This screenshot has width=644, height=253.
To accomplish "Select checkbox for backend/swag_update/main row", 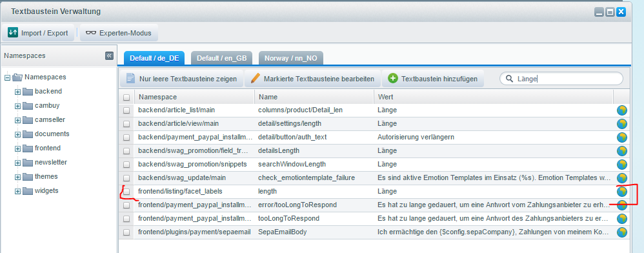I will 126,178.
